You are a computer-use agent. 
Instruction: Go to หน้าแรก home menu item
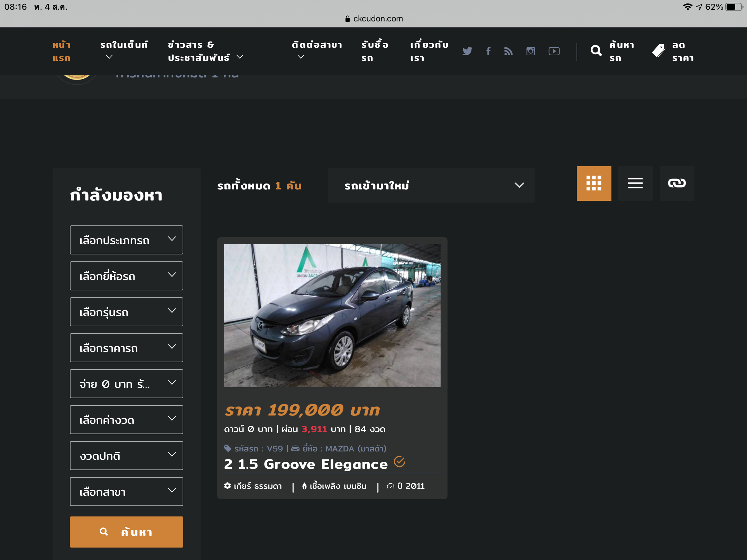[62, 51]
